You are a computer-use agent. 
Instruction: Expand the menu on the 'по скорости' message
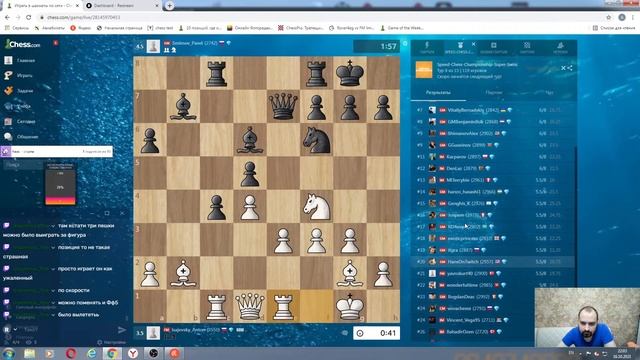pyautogui.click(x=53, y=291)
